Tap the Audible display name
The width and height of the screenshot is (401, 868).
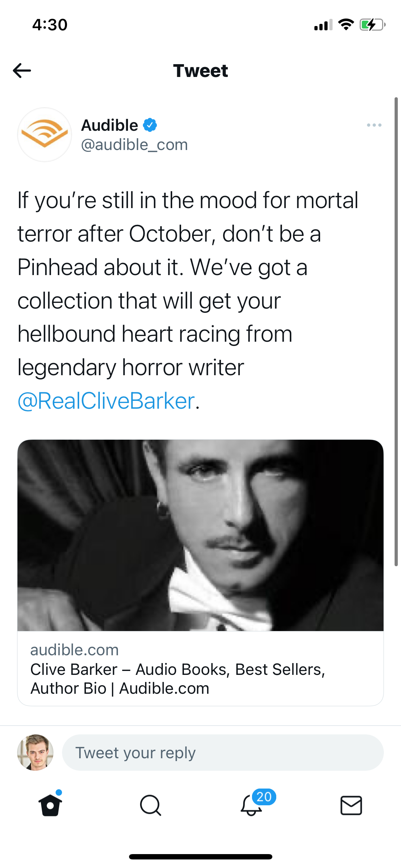tap(110, 125)
